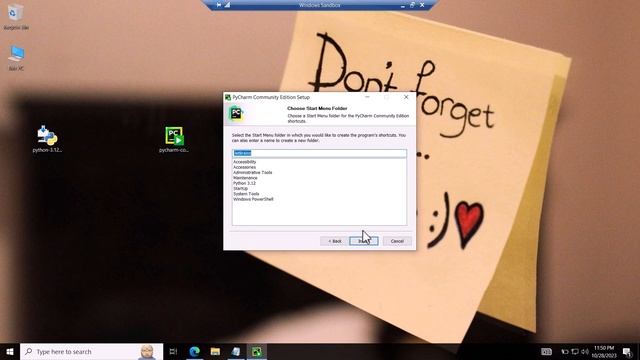Click the taskbar search box
The width and height of the screenshot is (640, 360).
click(x=91, y=351)
